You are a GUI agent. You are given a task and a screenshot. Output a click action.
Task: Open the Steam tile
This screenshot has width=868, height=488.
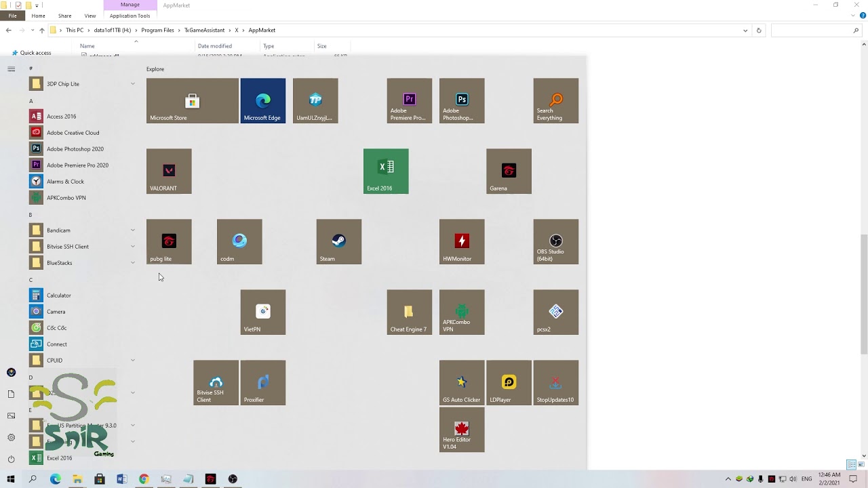pos(339,242)
